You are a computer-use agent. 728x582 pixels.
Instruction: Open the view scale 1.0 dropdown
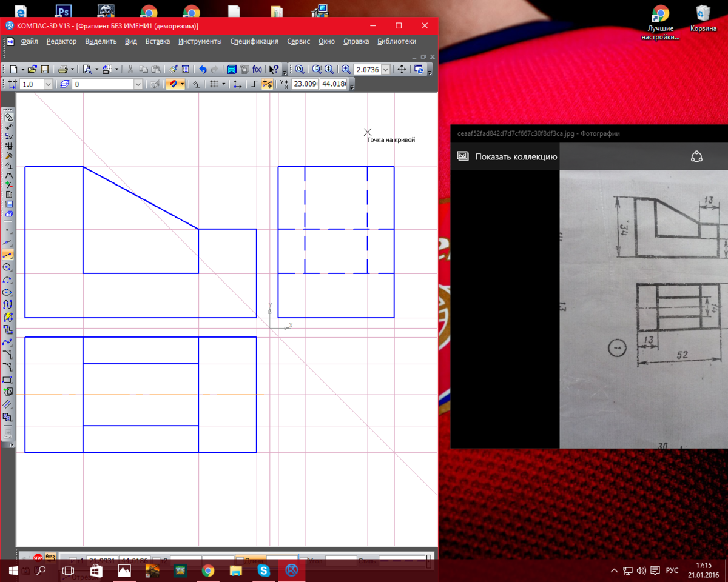[49, 85]
